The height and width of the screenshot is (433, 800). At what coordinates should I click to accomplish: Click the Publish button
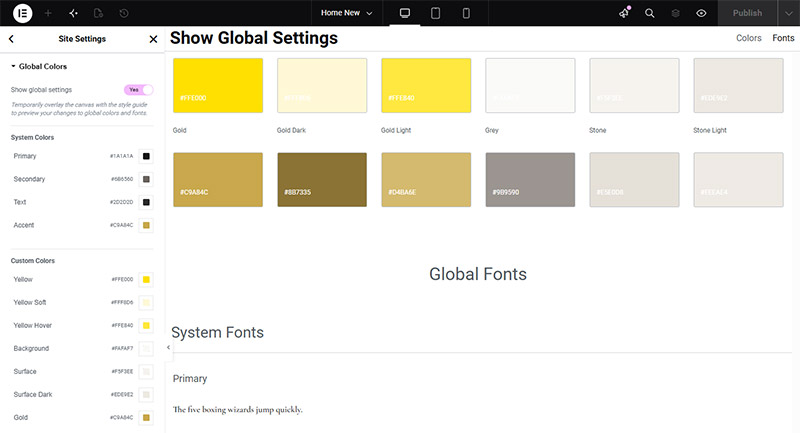747,13
